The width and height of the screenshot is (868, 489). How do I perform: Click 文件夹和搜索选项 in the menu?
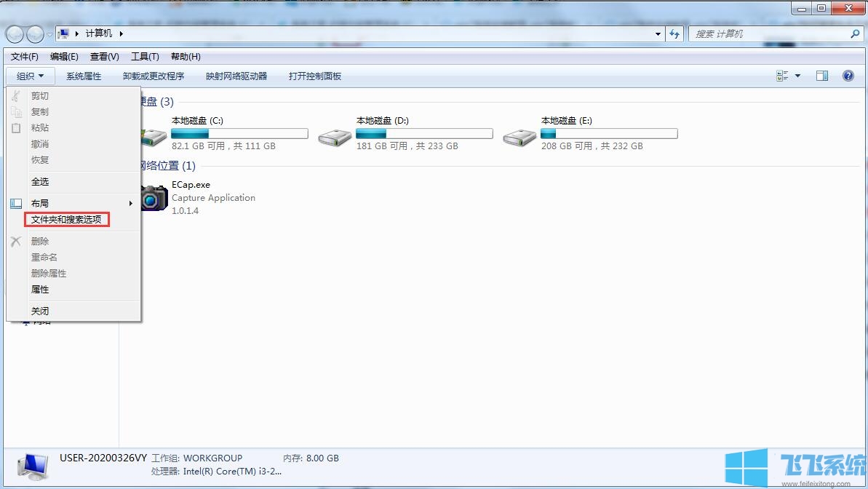(66, 219)
